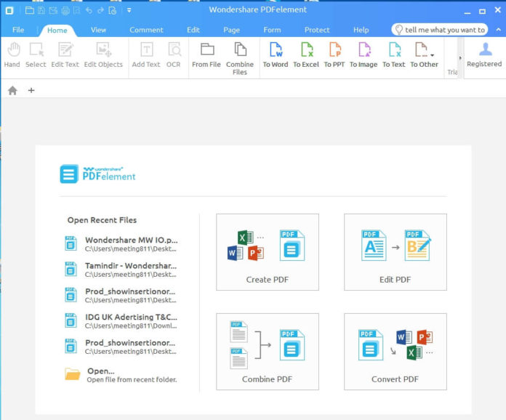Convert PDF To Image
Screen dimensions: 506x420
coord(364,55)
